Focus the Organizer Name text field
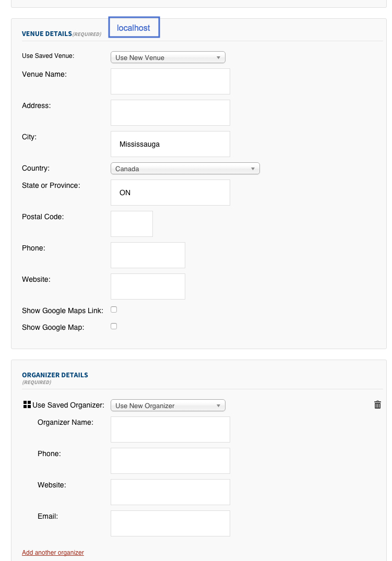Screen dimensions: 392x561 tap(170, 429)
